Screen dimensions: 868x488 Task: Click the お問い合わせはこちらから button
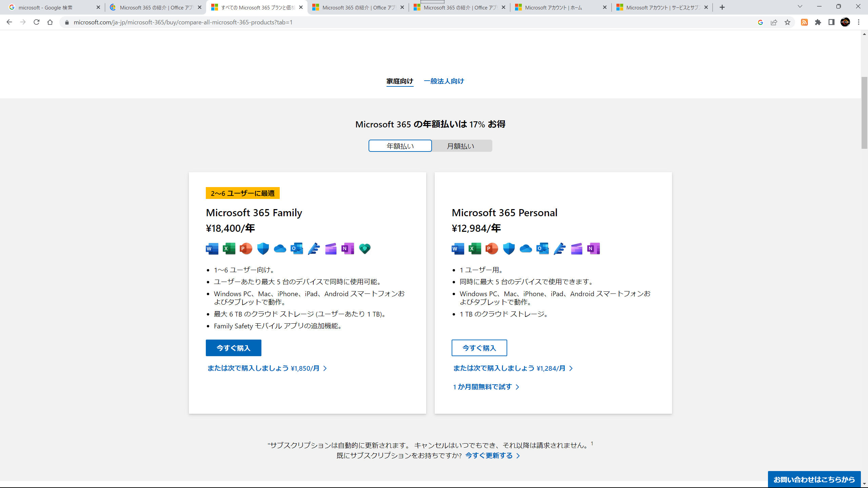pos(814,480)
